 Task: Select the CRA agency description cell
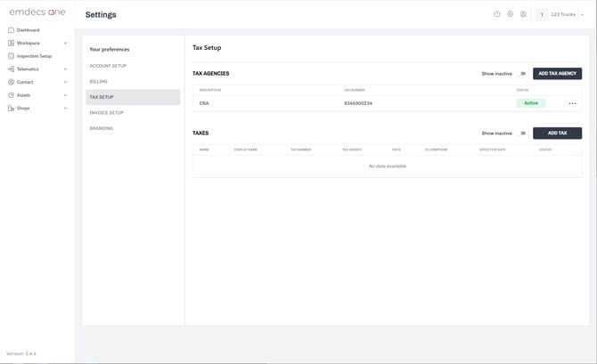(204, 103)
